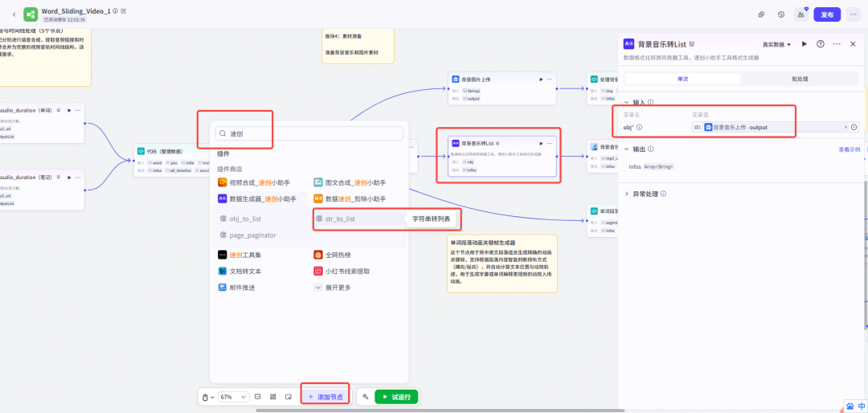Expand the 异常处理 section

click(627, 194)
